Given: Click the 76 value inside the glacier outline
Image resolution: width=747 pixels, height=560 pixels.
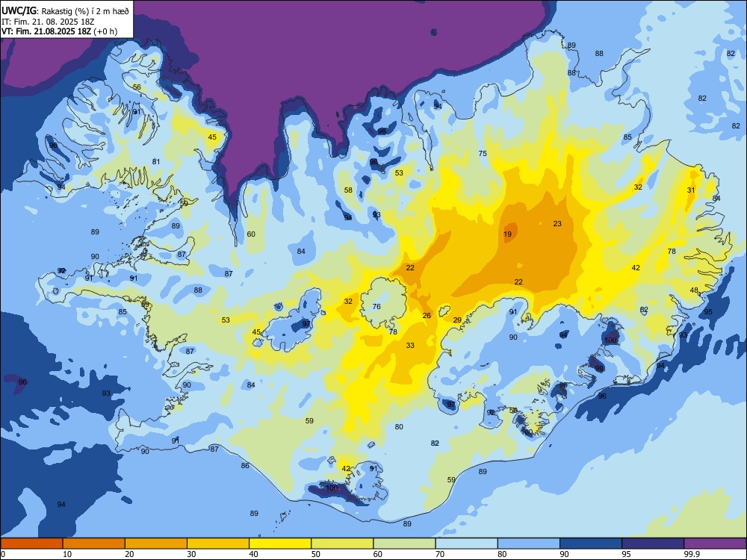Looking at the screenshot, I should click(x=376, y=306).
